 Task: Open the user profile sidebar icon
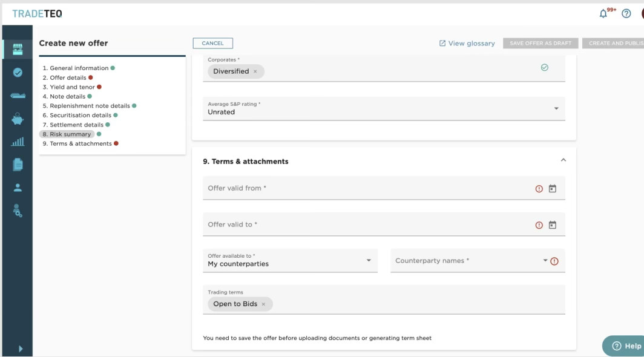[18, 188]
